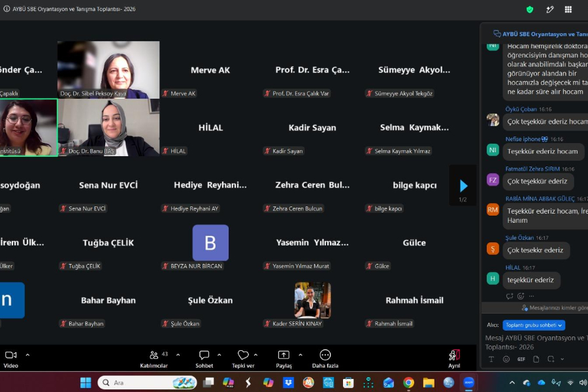Click the Ayrıl leave meeting button
This screenshot has height=392, width=588.
pos(454,359)
